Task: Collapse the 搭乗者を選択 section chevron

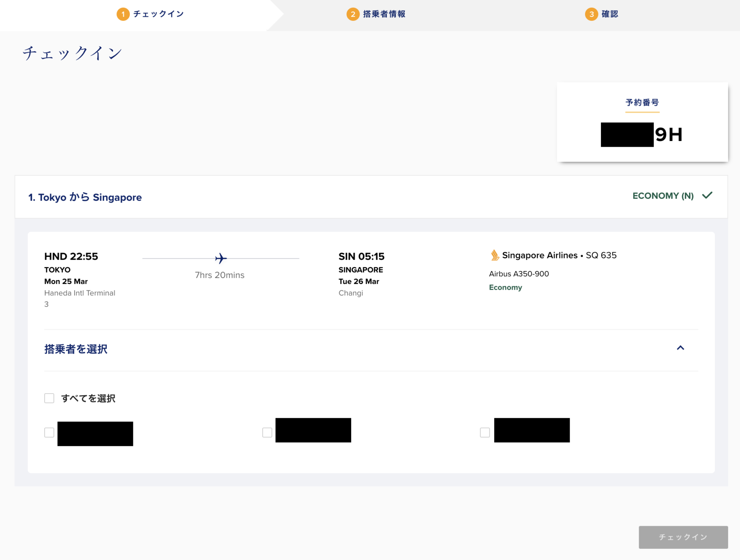Action: point(681,348)
